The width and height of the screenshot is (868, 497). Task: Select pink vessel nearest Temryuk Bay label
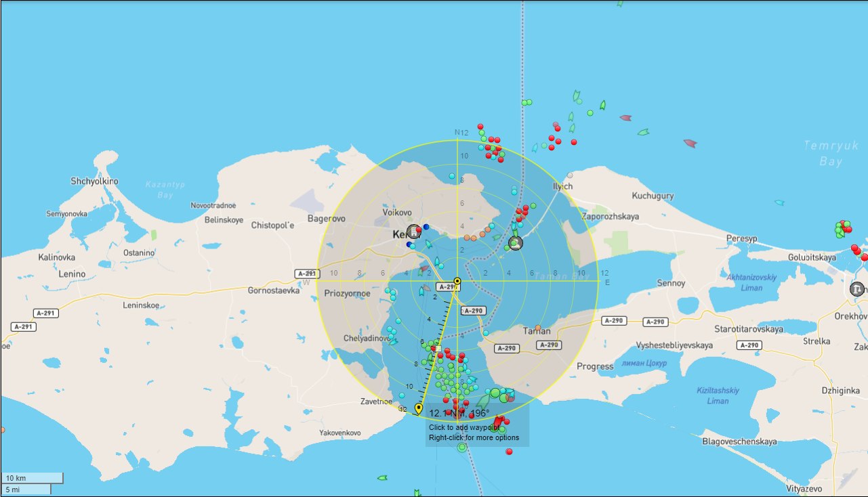click(x=690, y=143)
